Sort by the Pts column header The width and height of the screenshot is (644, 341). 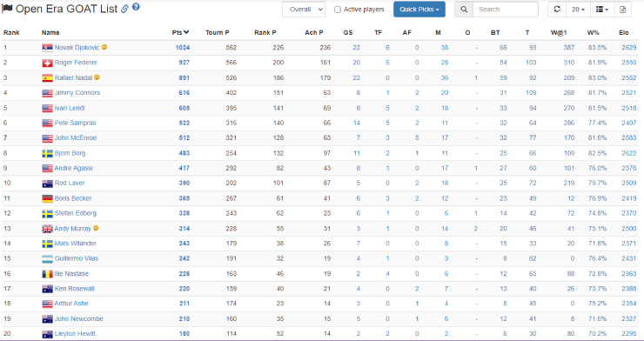pos(180,32)
